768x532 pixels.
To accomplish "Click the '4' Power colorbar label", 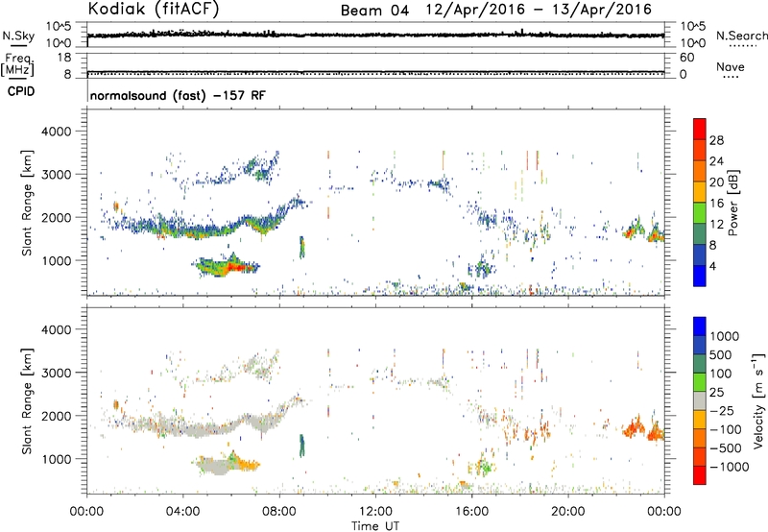I will pyautogui.click(x=712, y=266).
